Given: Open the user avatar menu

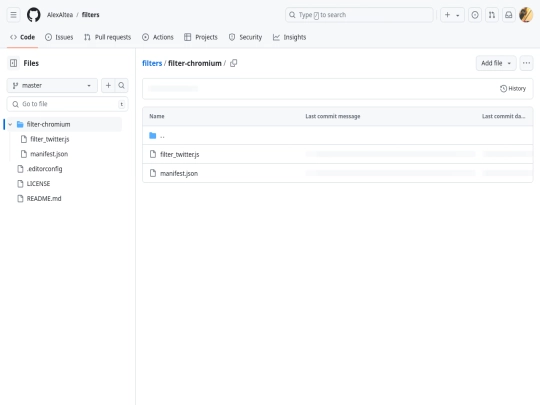Looking at the screenshot, I should click(526, 15).
